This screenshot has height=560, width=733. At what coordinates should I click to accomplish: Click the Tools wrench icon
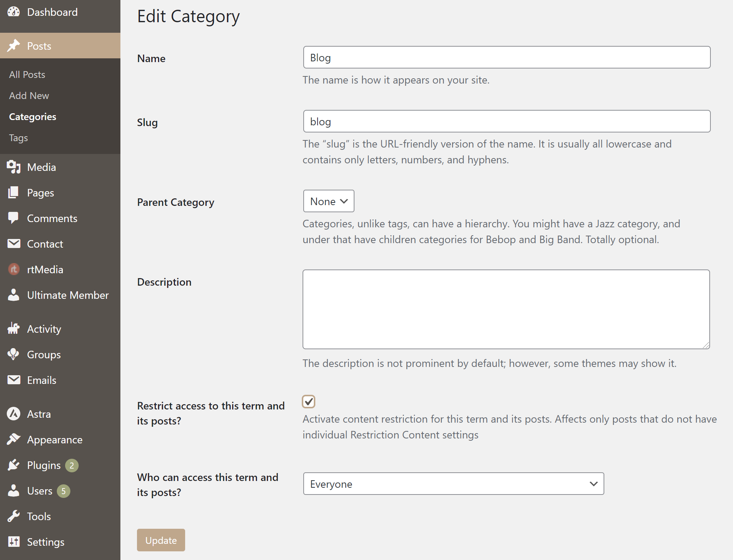tap(14, 516)
